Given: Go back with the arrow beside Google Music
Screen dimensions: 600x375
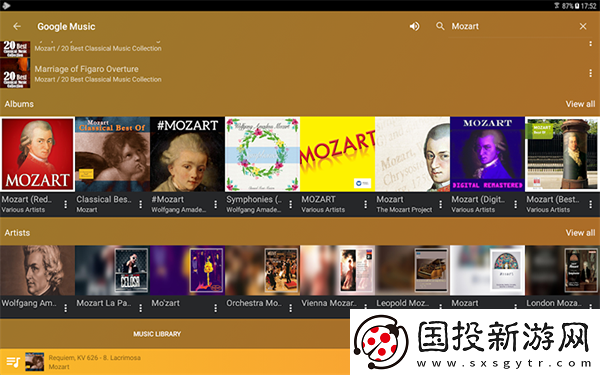Looking at the screenshot, I should tap(17, 26).
